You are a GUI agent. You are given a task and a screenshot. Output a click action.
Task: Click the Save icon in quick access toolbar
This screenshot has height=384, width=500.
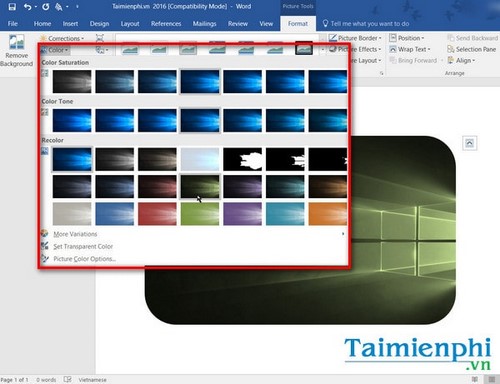tap(12, 7)
